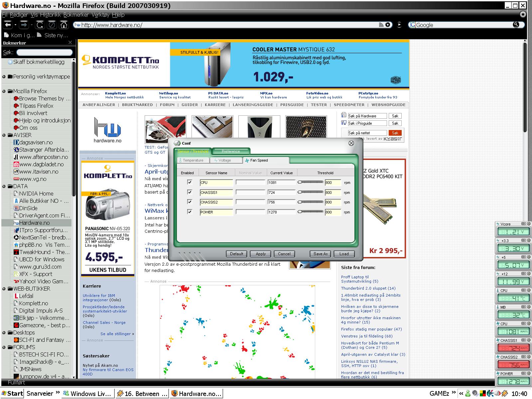Collapse the FORUM'S bookmark folder
The image size is (532, 399).
click(x=4, y=347)
